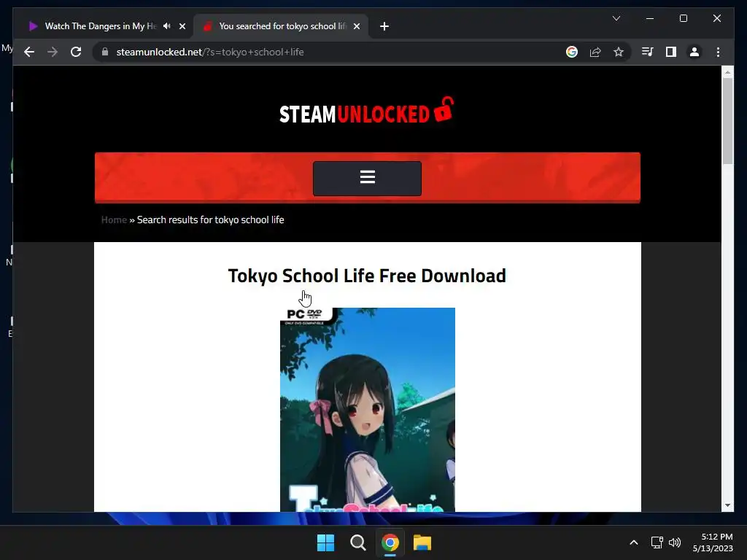
Task: Go back to the previous page
Action: tap(29, 52)
